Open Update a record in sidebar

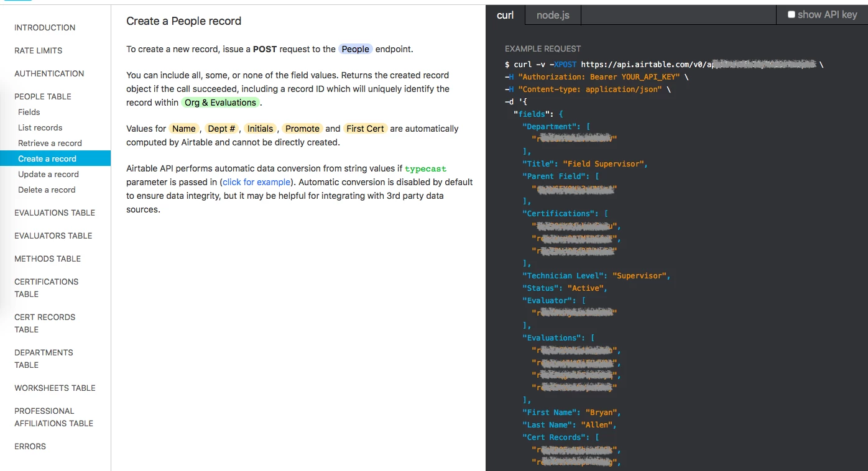coord(48,174)
